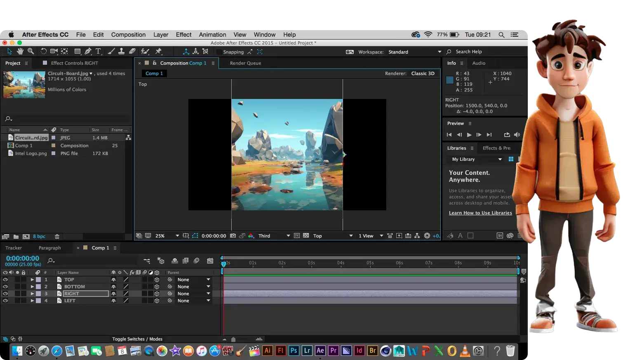
Task: Select the Zoom tool
Action: tap(31, 51)
